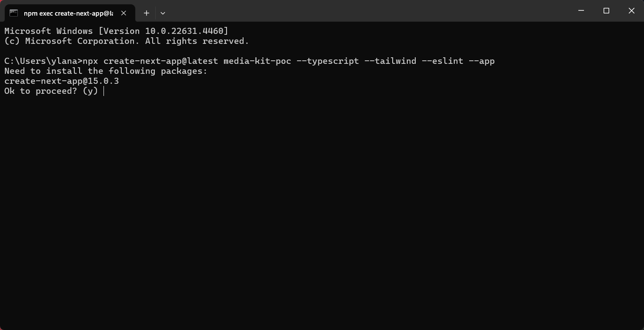Click the Microsoft Windows version line
This screenshot has width=644, height=330.
pyautogui.click(x=117, y=31)
